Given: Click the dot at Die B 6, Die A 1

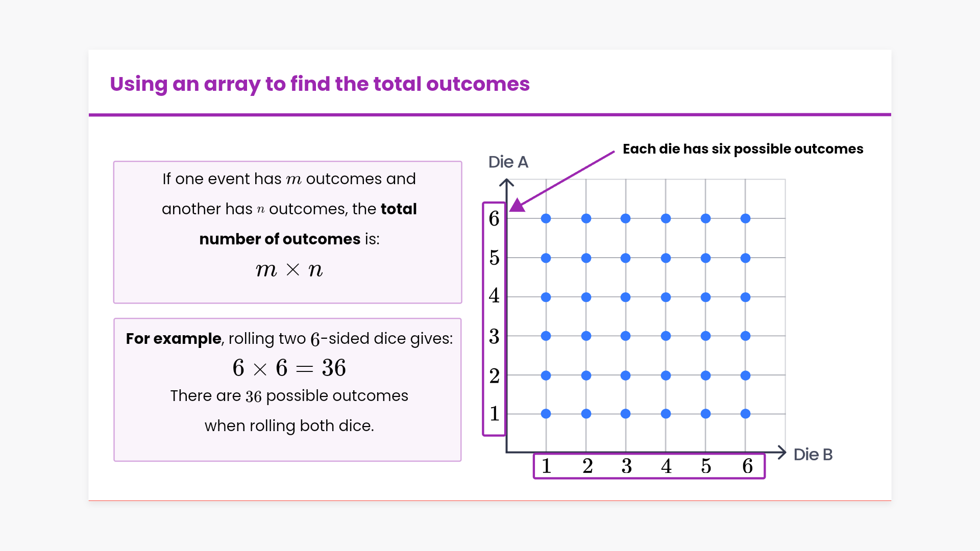Looking at the screenshot, I should click(745, 414).
